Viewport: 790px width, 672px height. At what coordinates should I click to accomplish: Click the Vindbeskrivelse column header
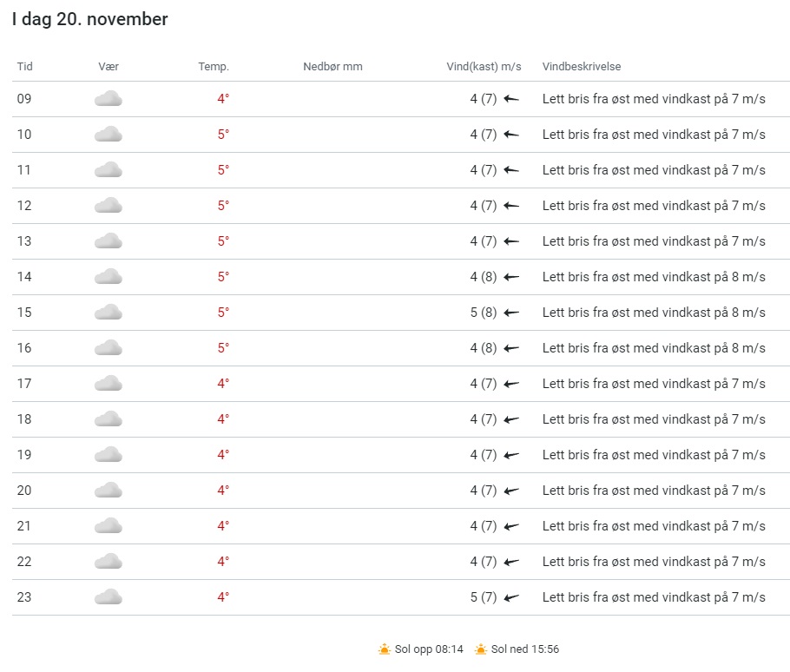pyautogui.click(x=582, y=67)
